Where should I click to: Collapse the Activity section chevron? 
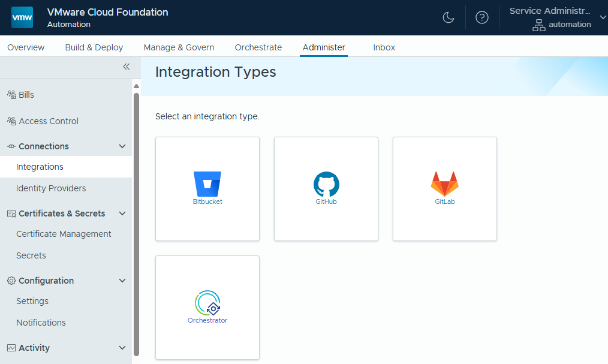[122, 348]
